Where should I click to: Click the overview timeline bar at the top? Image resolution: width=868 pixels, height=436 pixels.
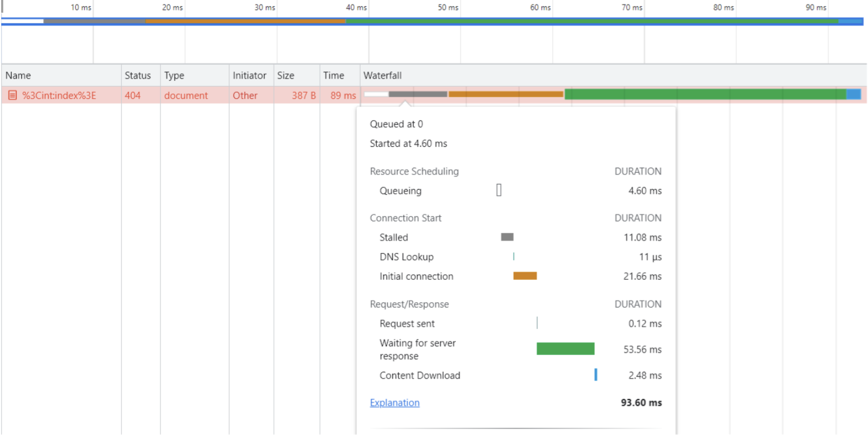[x=433, y=22]
